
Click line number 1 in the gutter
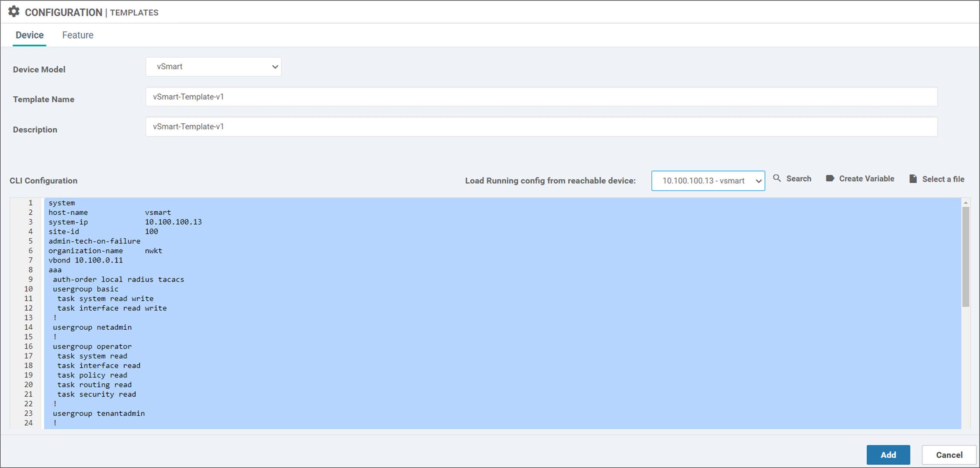[x=30, y=202]
